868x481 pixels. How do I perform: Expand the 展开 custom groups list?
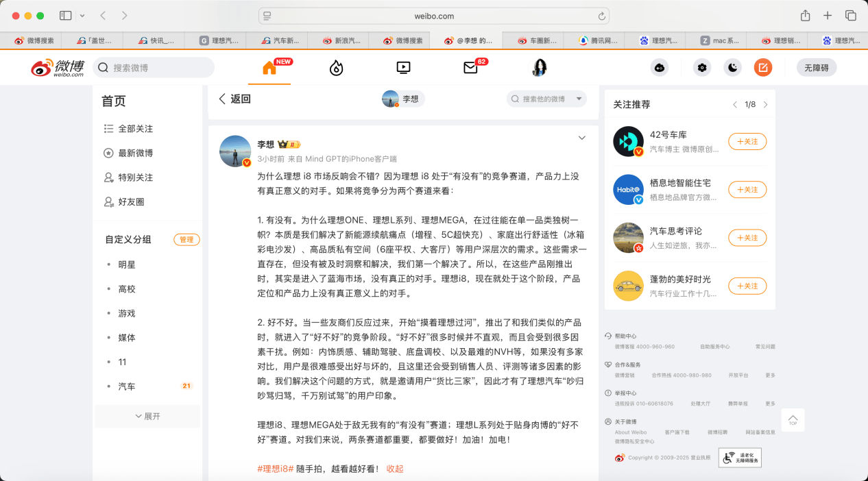(x=147, y=416)
